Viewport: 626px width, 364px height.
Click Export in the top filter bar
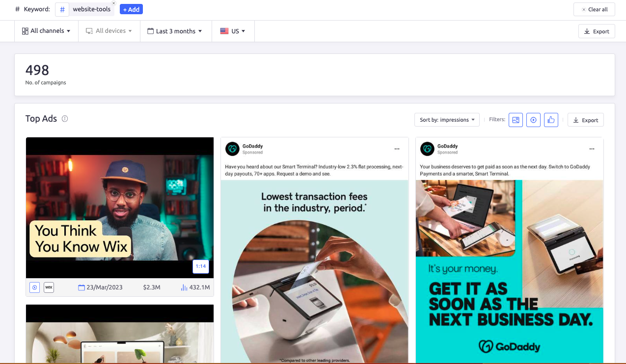[597, 31]
